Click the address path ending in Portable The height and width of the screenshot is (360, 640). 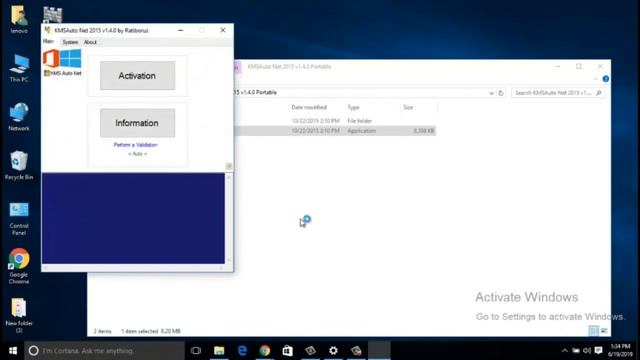pyautogui.click(x=255, y=93)
